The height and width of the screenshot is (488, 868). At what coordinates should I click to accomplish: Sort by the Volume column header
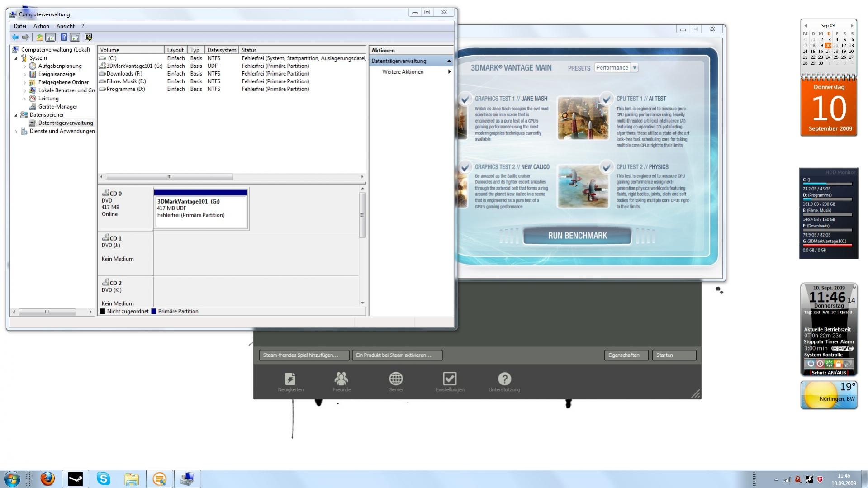131,50
